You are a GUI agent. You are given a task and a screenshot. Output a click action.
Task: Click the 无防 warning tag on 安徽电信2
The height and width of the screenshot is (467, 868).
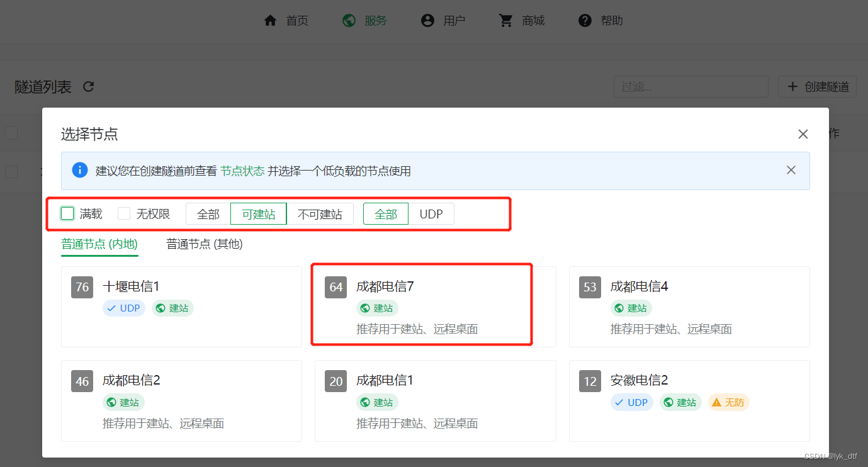click(729, 402)
